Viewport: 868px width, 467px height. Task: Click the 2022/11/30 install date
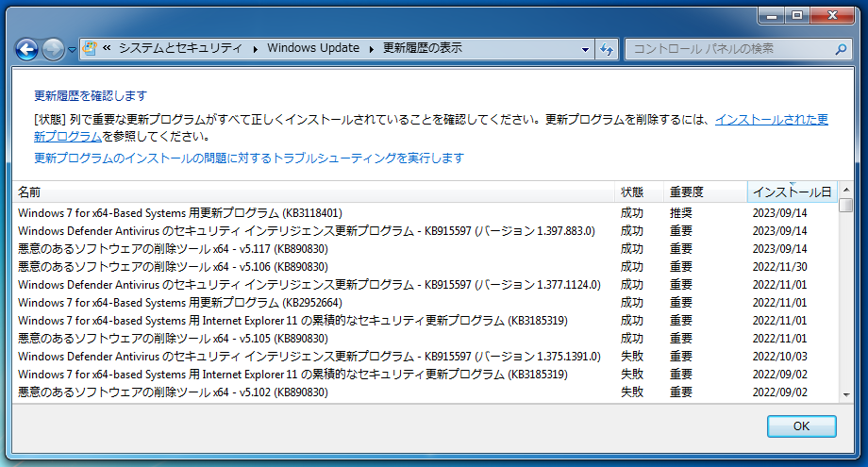779,267
